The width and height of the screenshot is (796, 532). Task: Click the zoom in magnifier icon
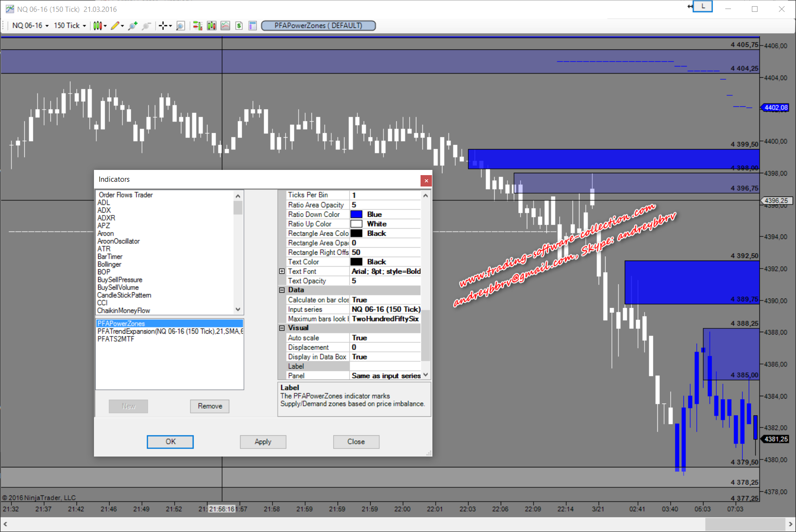[x=133, y=26]
